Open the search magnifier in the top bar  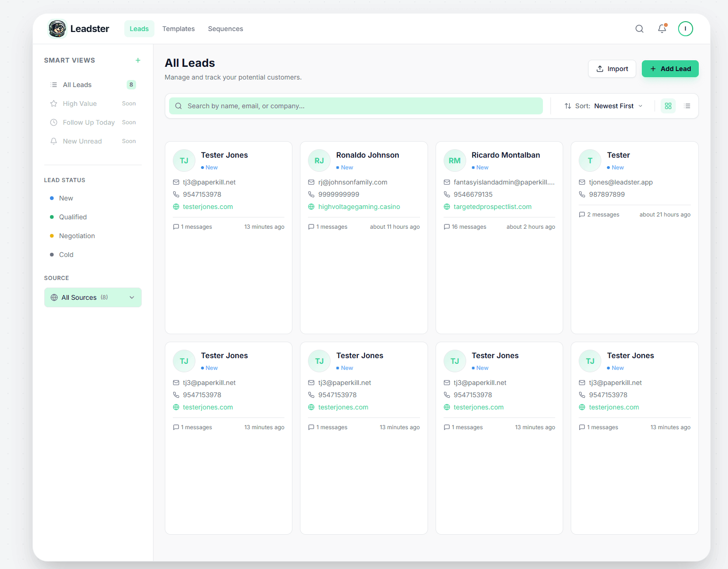coord(639,28)
